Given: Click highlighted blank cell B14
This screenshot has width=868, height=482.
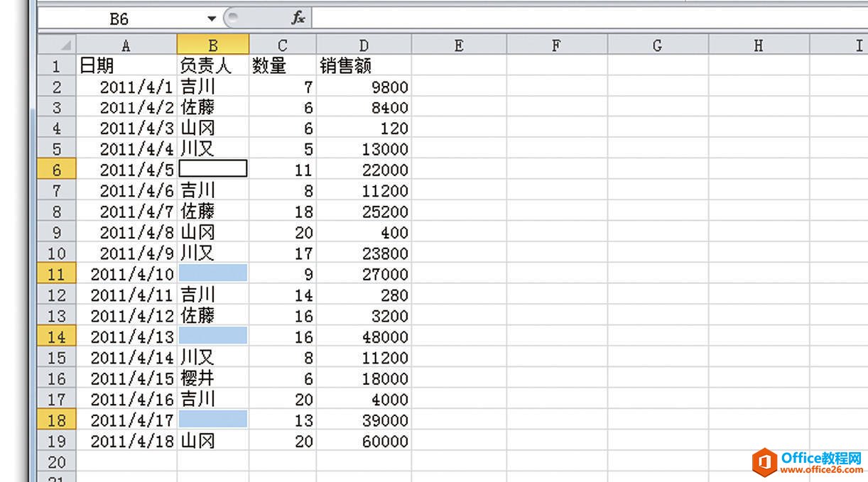Looking at the screenshot, I should [213, 336].
